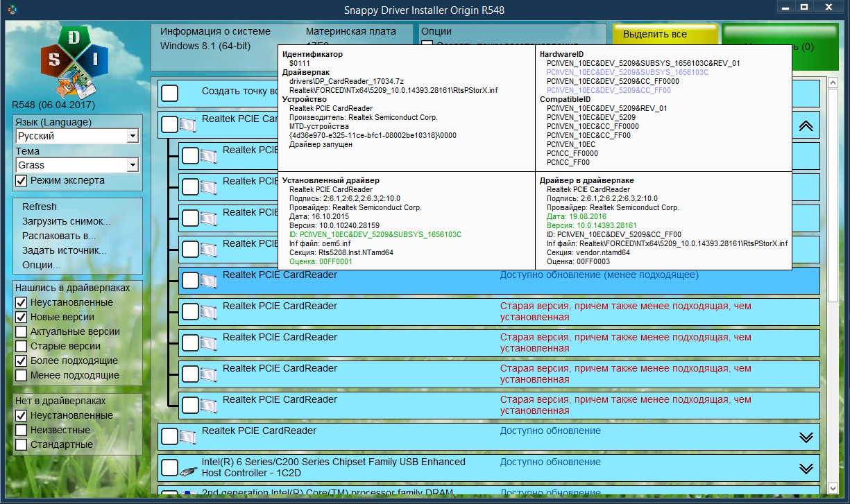Click device icon of first red 'Старая версия' row
The height and width of the screenshot is (504, 850).
point(209,312)
